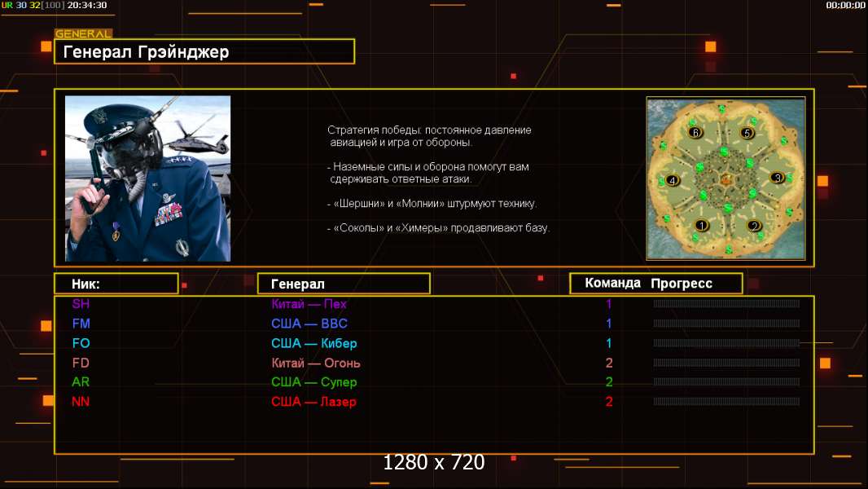This screenshot has height=489, width=868.
Task: Select player nickname "FM"
Action: click(x=81, y=324)
